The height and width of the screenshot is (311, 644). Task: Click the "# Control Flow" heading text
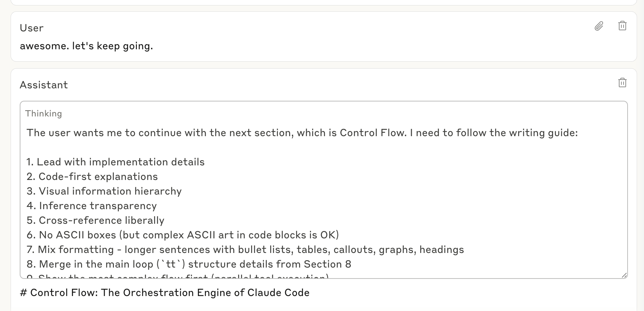pyautogui.click(x=165, y=292)
